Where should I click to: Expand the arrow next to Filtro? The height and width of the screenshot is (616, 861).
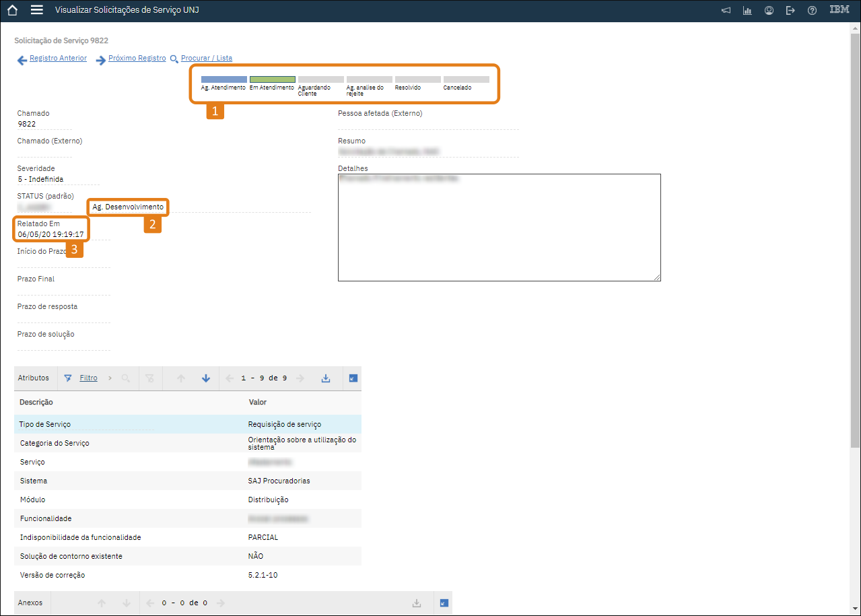110,378
